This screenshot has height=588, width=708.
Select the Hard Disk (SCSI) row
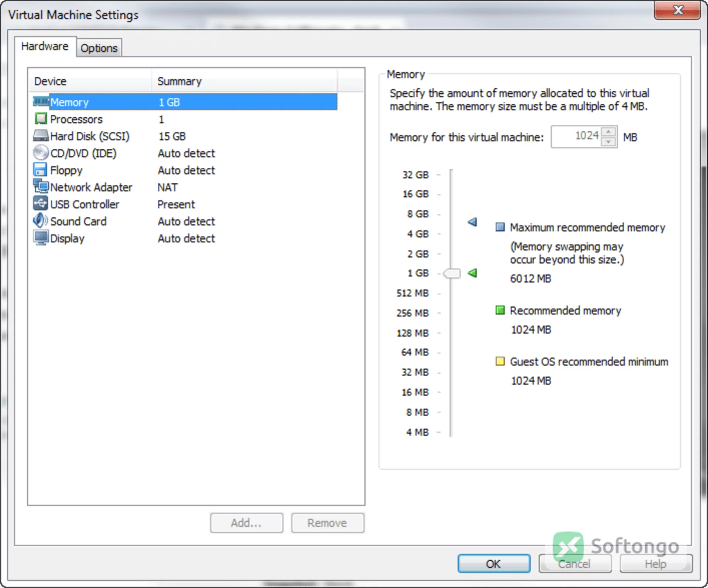pos(184,136)
